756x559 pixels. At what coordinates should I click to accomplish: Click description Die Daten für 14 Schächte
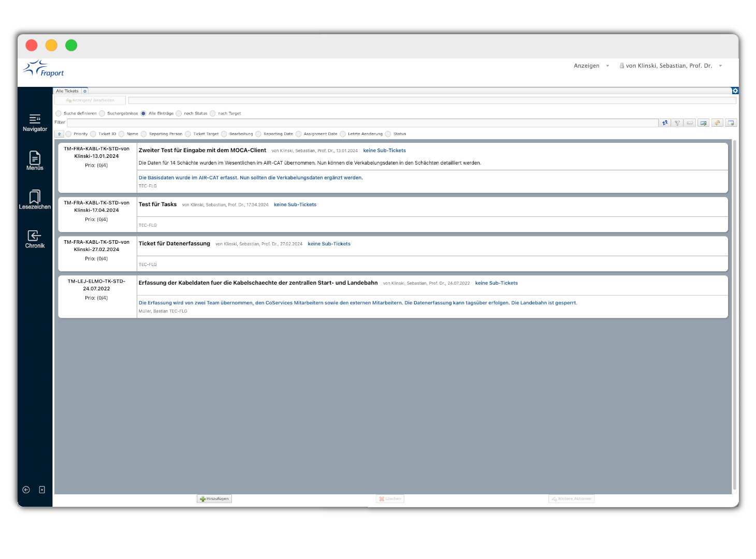tap(310, 163)
